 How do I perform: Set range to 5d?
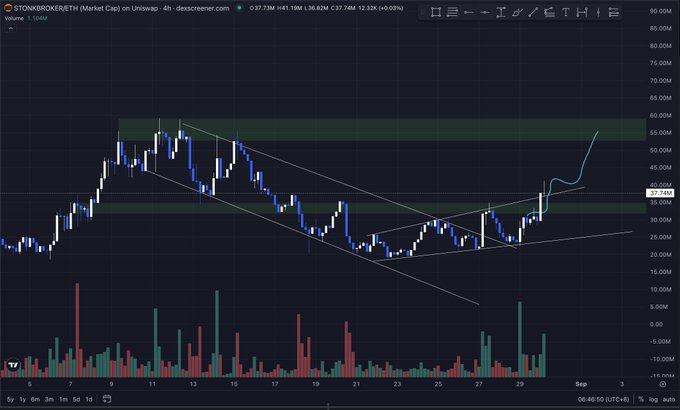pyautogui.click(x=76, y=399)
